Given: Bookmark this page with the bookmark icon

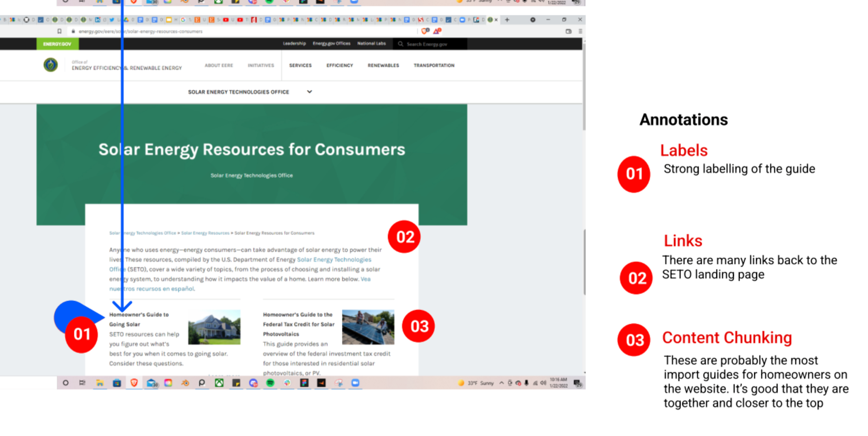Looking at the screenshot, I should click(59, 31).
